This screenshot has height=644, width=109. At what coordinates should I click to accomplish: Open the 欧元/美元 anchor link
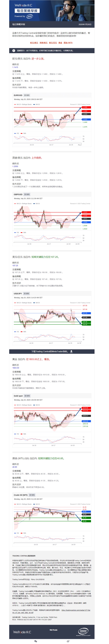click(34, 43)
